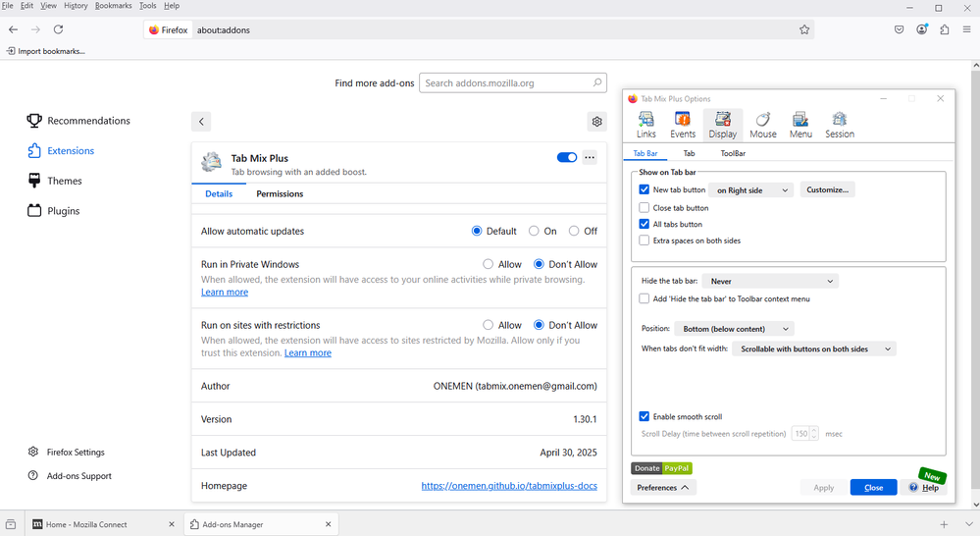The image size is (980, 536).
Task: Open the Tools menu
Action: [x=147, y=6]
